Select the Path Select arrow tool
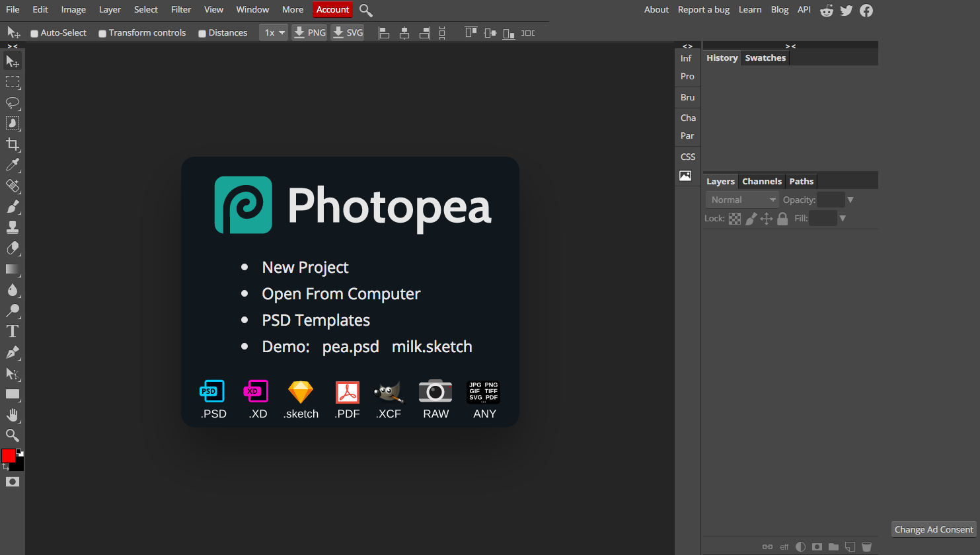 [13, 373]
